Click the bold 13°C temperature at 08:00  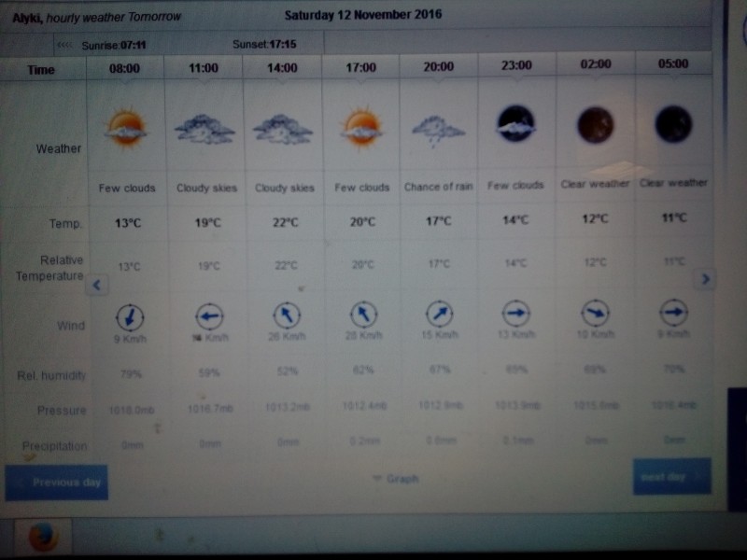click(x=128, y=223)
